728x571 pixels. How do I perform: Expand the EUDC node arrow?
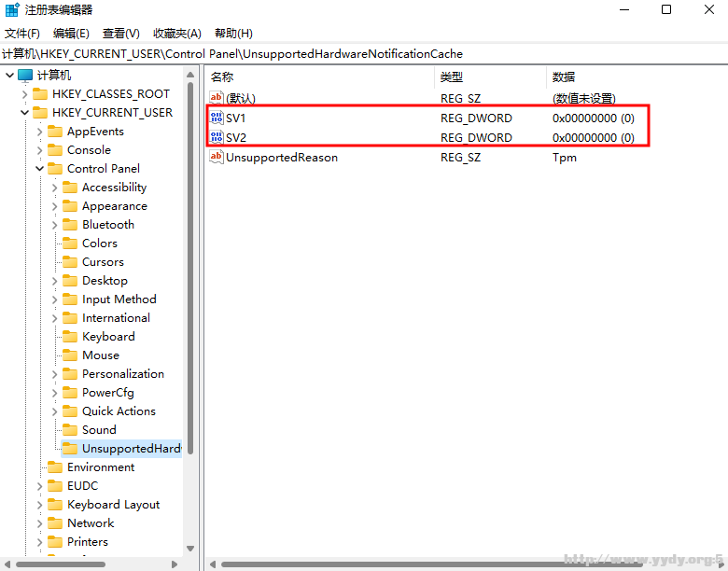tap(39, 486)
